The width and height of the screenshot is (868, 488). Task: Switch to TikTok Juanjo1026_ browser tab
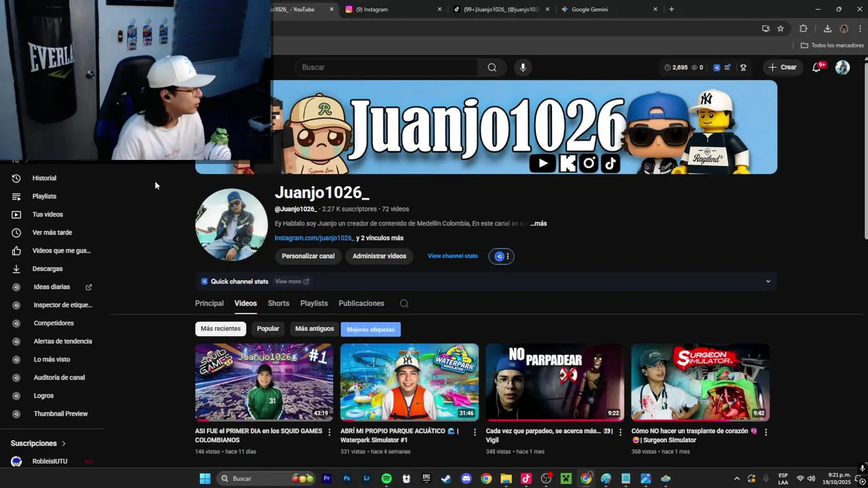(501, 9)
